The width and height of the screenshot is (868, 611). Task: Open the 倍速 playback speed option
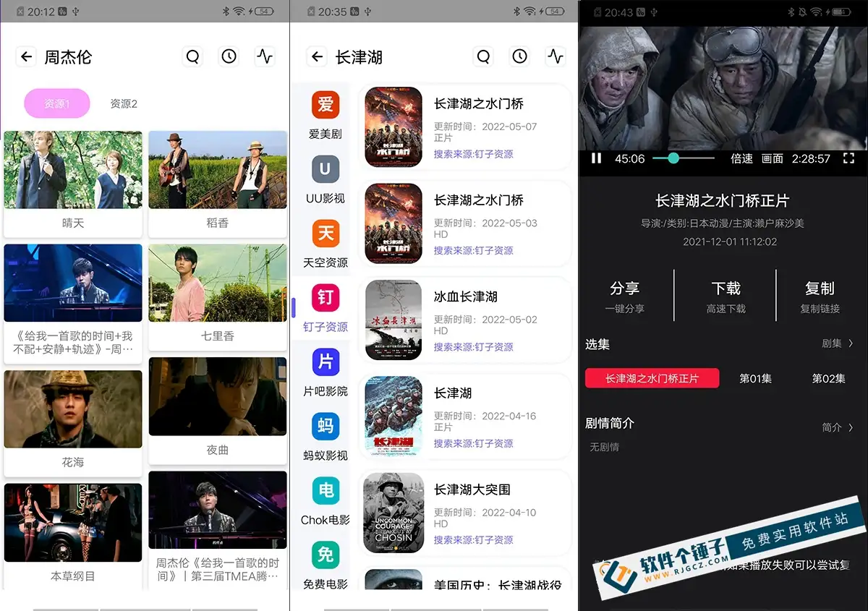(742, 158)
